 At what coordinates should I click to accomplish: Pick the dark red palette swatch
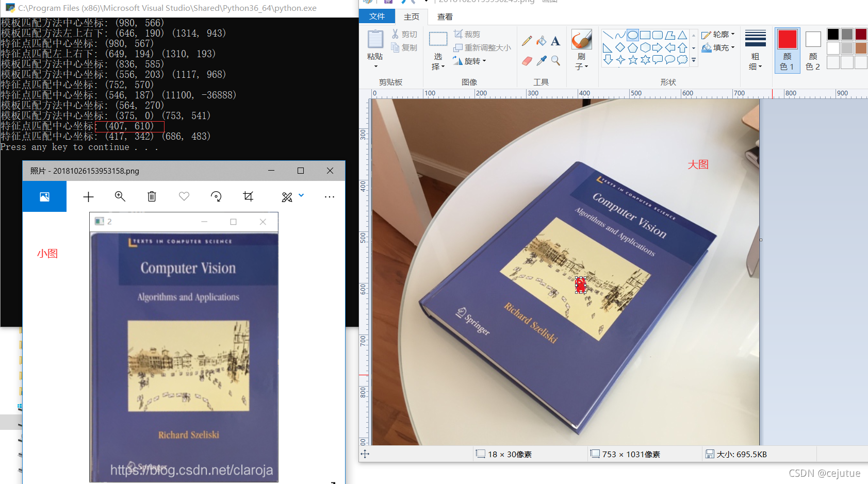pos(861,34)
